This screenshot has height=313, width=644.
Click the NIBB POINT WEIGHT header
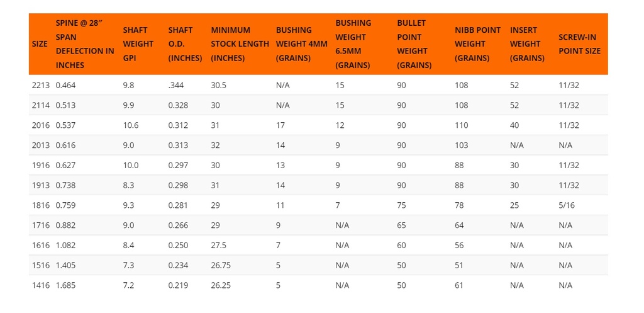pos(478,44)
